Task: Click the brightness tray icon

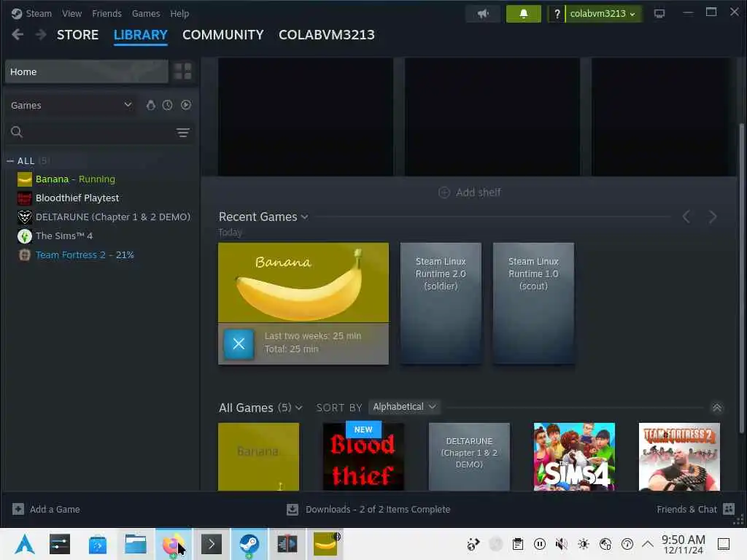Action: tap(583, 544)
